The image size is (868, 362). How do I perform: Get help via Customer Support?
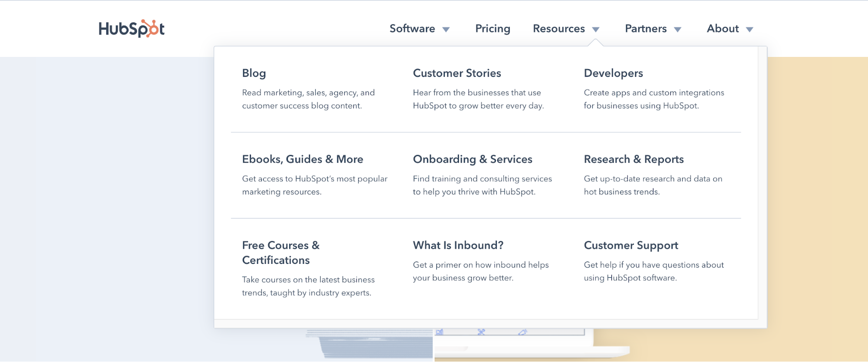pyautogui.click(x=631, y=246)
